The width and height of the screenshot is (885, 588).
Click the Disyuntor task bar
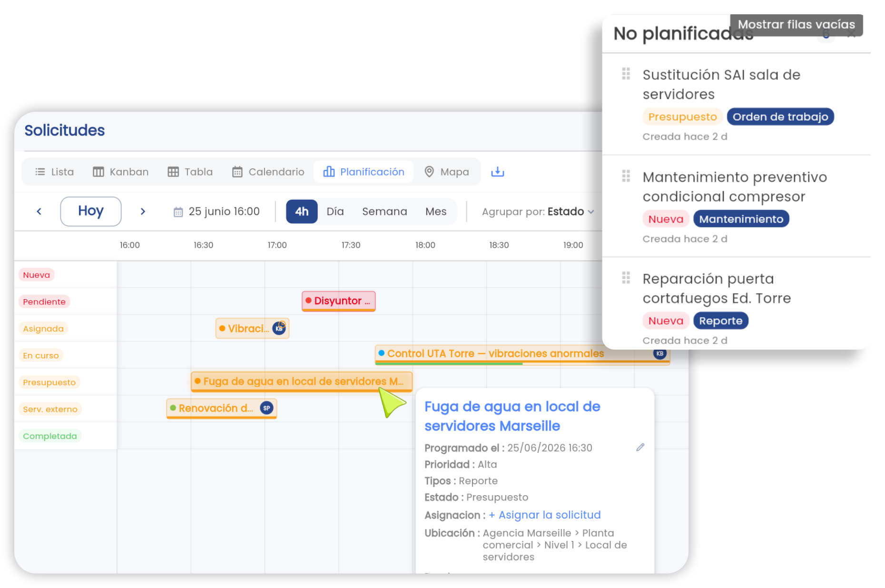[x=338, y=301]
